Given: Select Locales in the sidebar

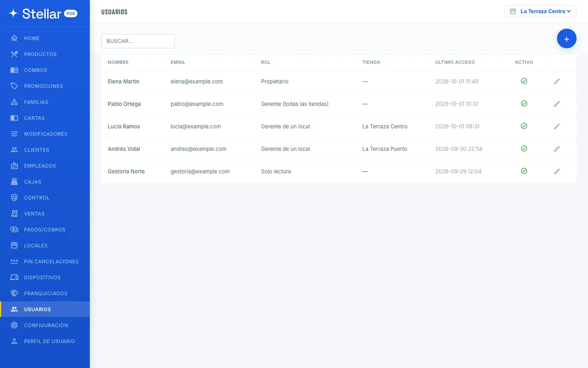Looking at the screenshot, I should 45,246.
